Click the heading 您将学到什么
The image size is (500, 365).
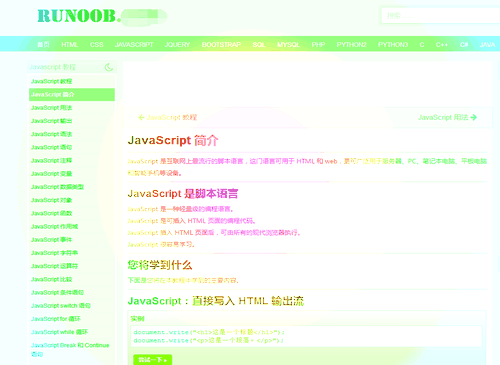[160, 265]
